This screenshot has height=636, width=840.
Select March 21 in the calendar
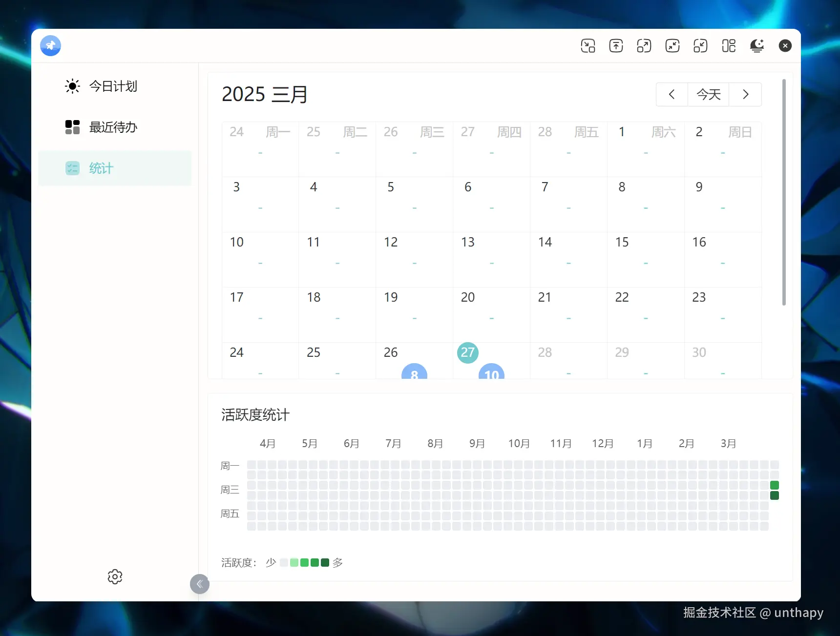pyautogui.click(x=569, y=315)
